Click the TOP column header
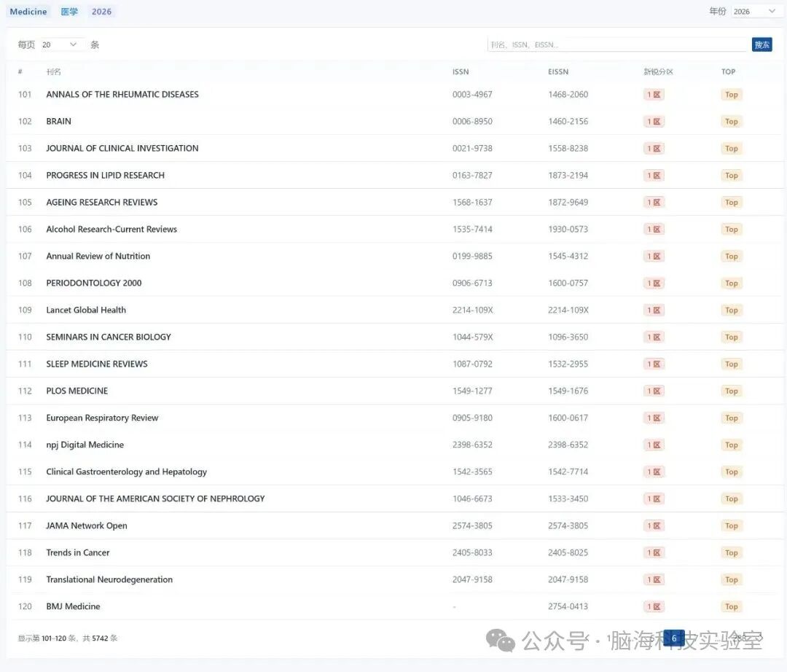The width and height of the screenshot is (787, 672). coord(728,71)
